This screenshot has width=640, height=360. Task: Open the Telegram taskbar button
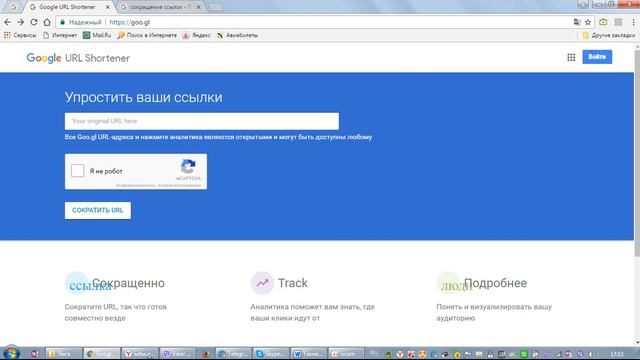(x=233, y=354)
